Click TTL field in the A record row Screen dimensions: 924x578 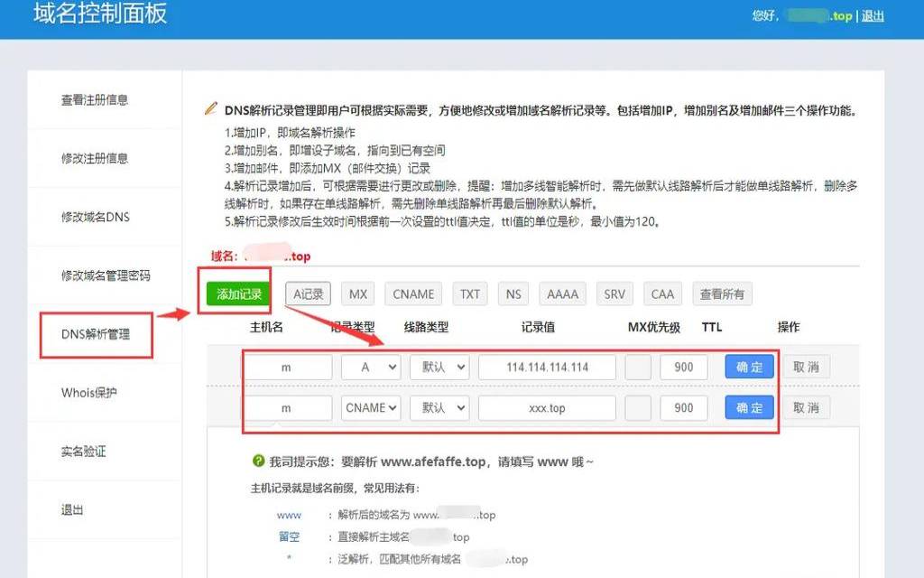click(684, 367)
